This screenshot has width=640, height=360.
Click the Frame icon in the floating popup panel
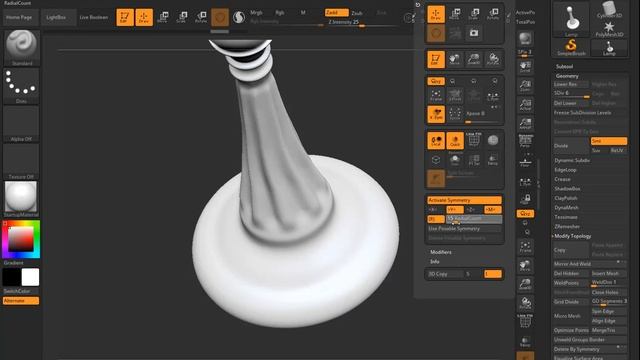(436, 96)
